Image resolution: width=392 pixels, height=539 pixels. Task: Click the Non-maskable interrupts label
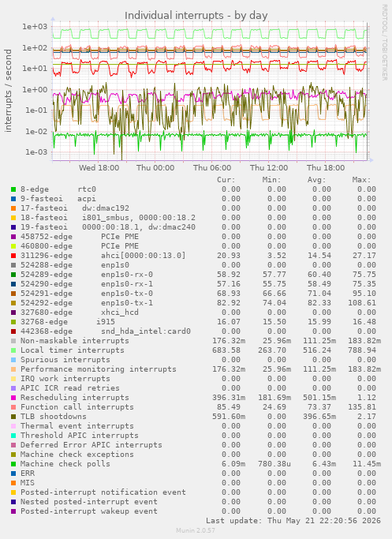(75, 341)
